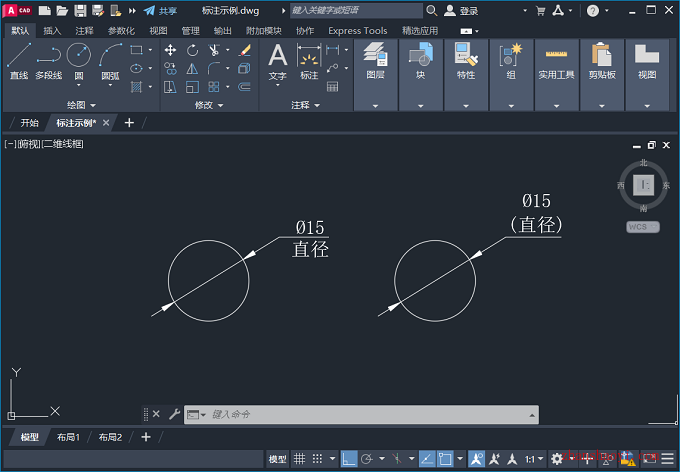Toggle auto-add annotation scales icon

[x=494, y=459]
